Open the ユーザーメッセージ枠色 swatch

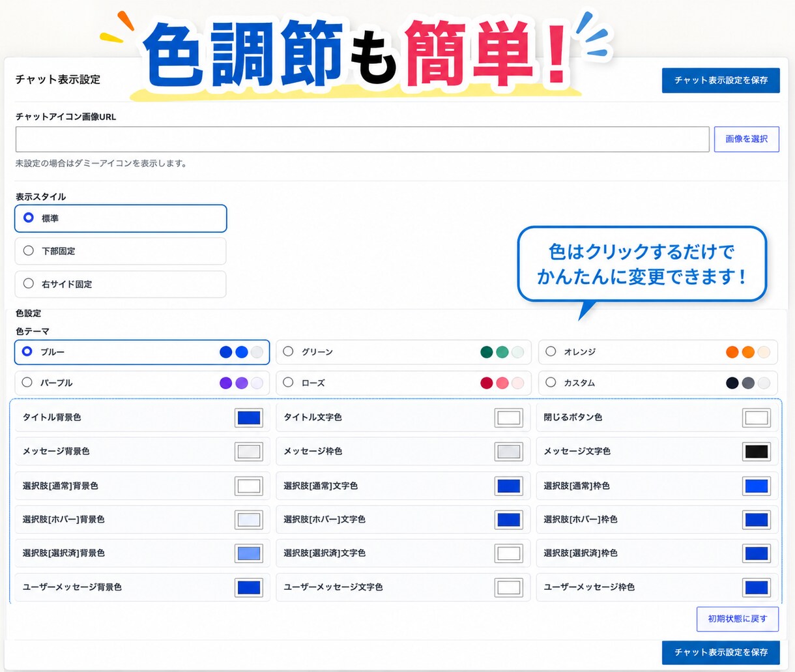click(757, 587)
